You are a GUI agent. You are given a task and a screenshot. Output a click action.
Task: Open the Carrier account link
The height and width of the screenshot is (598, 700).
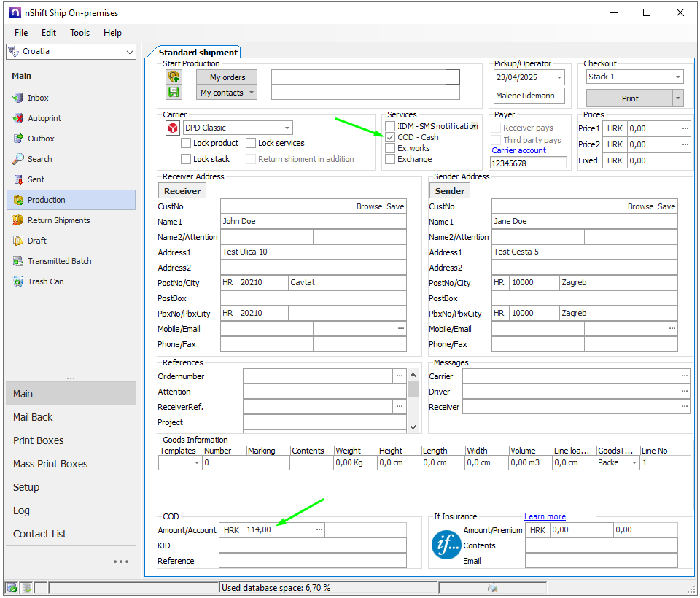pos(518,150)
